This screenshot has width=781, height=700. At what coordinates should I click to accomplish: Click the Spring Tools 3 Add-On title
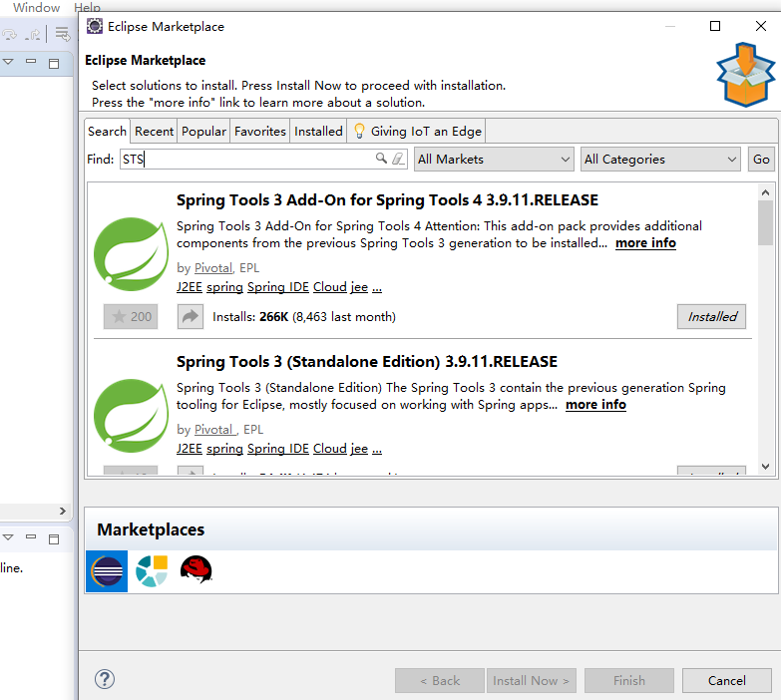pyautogui.click(x=387, y=200)
